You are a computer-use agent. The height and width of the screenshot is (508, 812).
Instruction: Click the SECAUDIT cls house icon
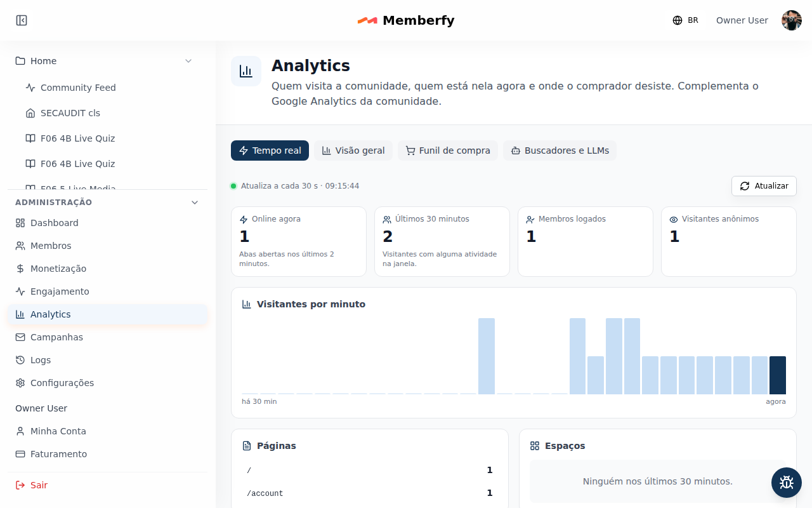(30, 113)
